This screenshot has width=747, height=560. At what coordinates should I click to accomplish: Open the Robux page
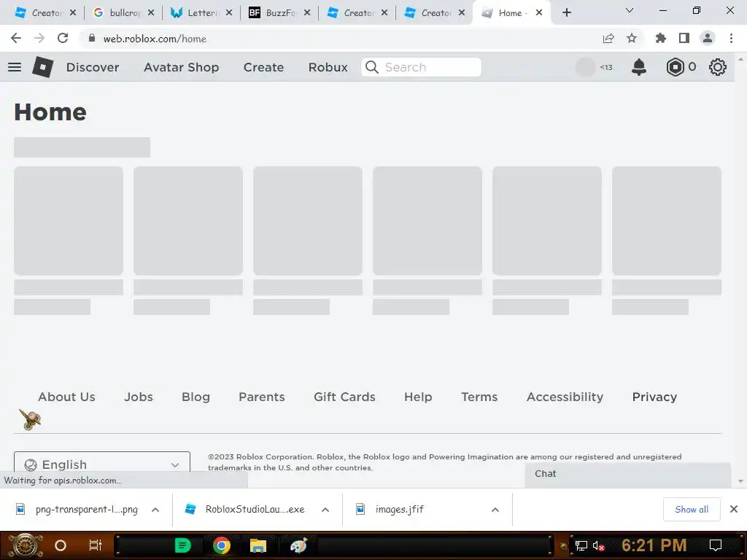point(328,67)
